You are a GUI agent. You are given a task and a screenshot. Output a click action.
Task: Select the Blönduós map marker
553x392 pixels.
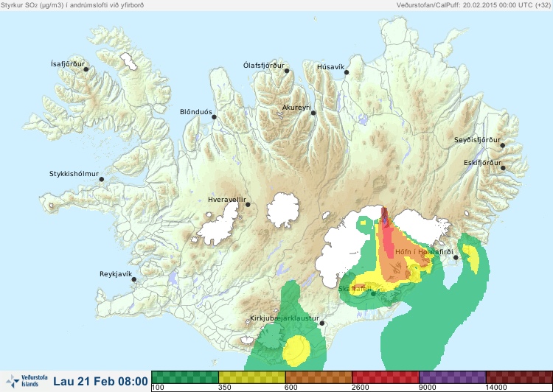(x=214, y=117)
